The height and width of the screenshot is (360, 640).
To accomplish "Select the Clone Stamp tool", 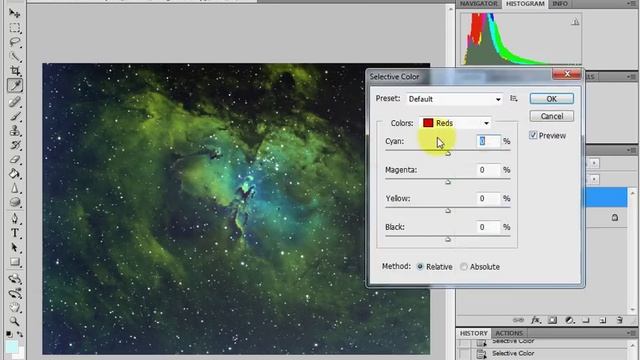I will (15, 131).
